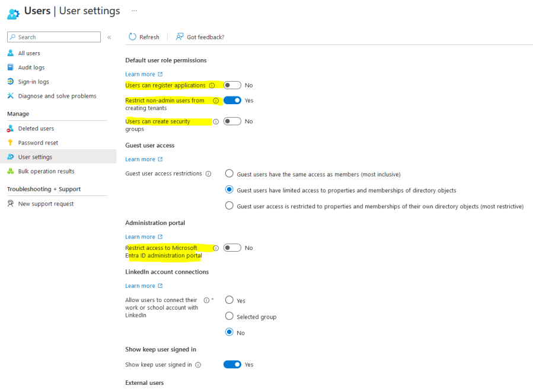Image resolution: width=533 pixels, height=392 pixels.
Task: Choose Yes for LinkedIn account connections
Action: (229, 300)
